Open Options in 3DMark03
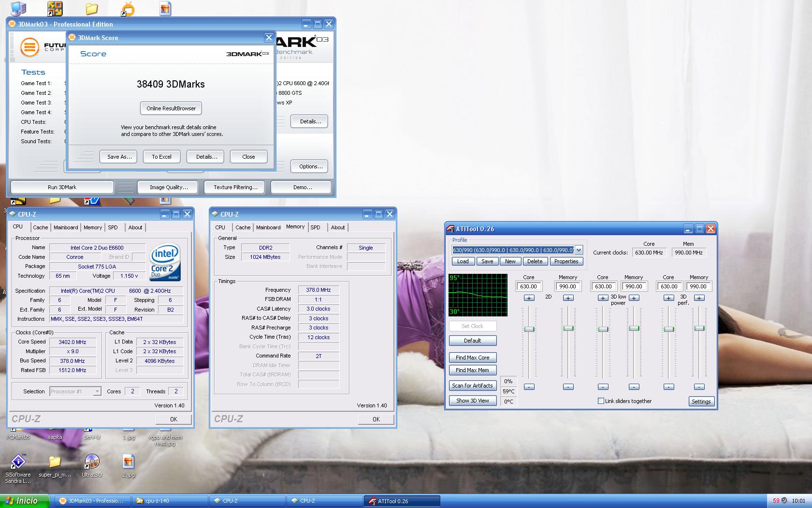The image size is (812, 508). tap(309, 166)
